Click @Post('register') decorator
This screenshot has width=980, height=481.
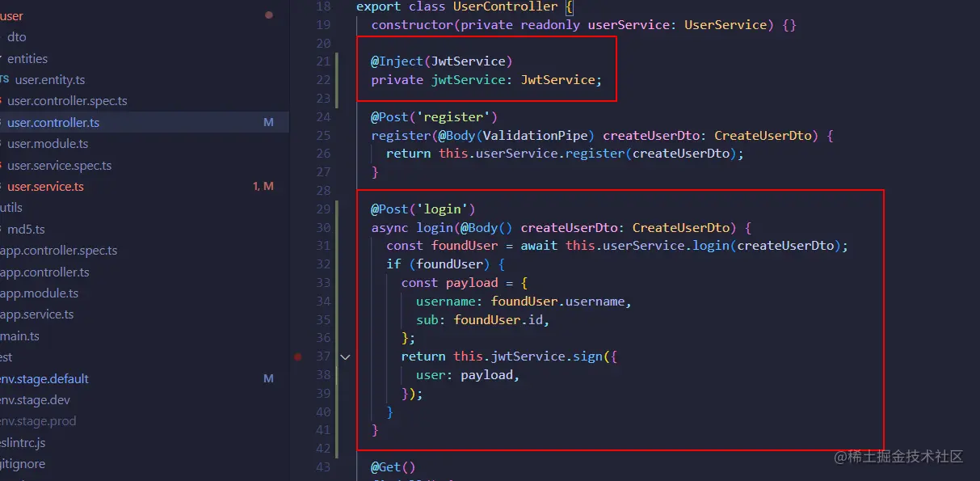(x=435, y=117)
